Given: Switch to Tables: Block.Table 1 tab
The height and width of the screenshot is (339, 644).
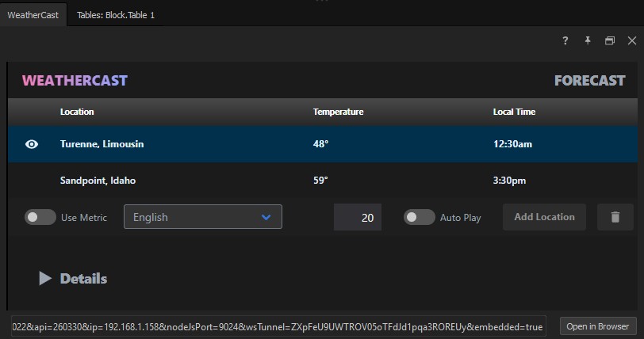Looking at the screenshot, I should point(116,15).
